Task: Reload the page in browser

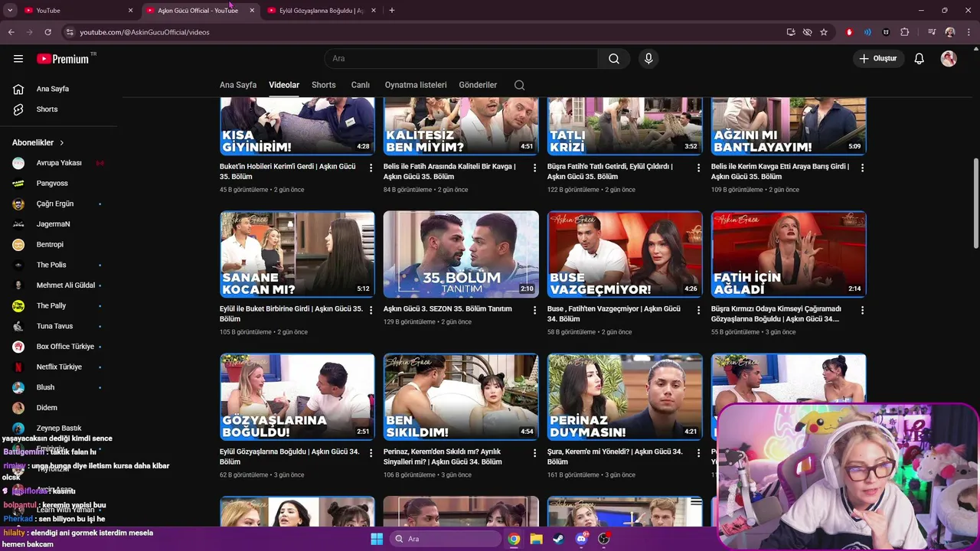Action: pos(47,32)
